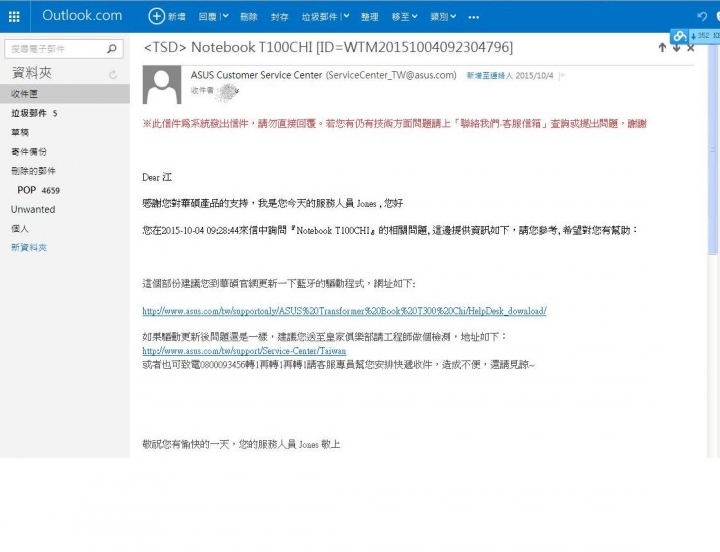Click the Outlook.com logo
This screenshot has width=720, height=552.
(x=82, y=16)
